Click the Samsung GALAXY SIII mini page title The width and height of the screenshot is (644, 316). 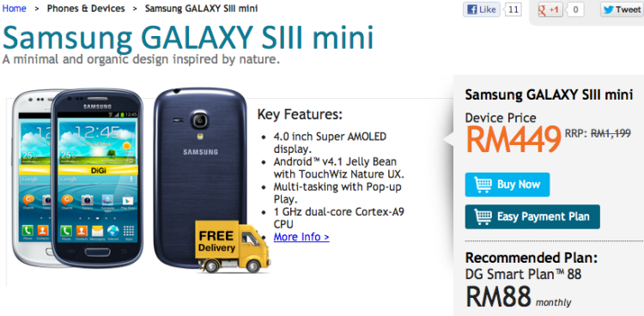[188, 39]
